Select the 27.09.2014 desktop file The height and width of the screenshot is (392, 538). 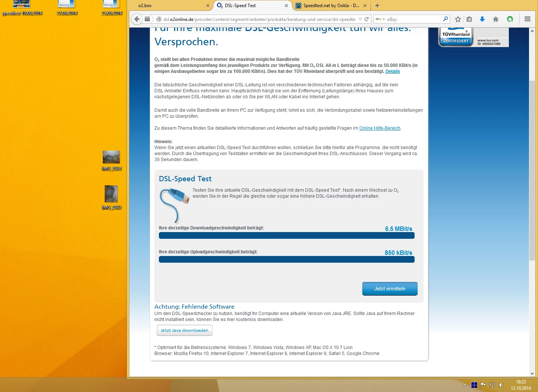point(67,8)
